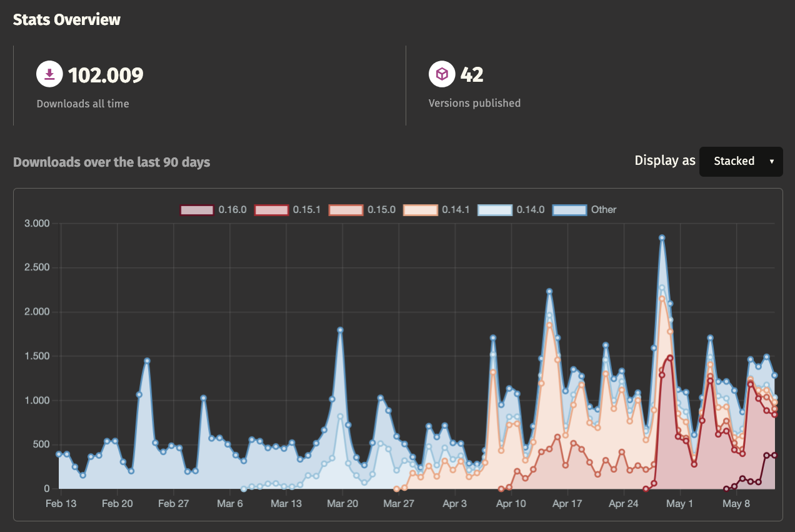This screenshot has width=795, height=532.
Task: Click Downloads over the last 90 days
Action: (112, 162)
